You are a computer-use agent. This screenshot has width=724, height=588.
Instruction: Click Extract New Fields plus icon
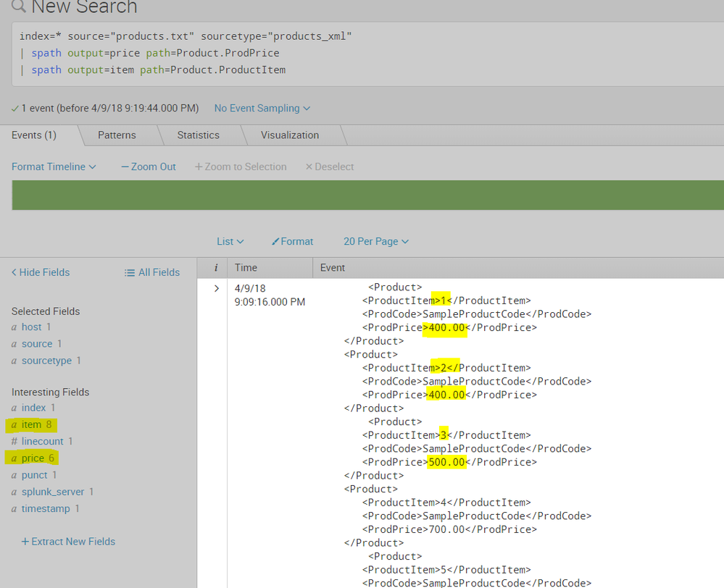click(x=25, y=542)
